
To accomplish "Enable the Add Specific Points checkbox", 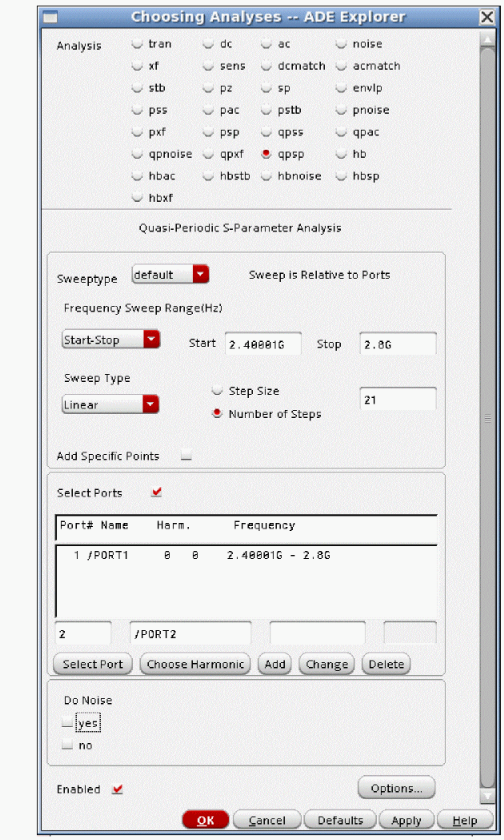I will [x=186, y=456].
